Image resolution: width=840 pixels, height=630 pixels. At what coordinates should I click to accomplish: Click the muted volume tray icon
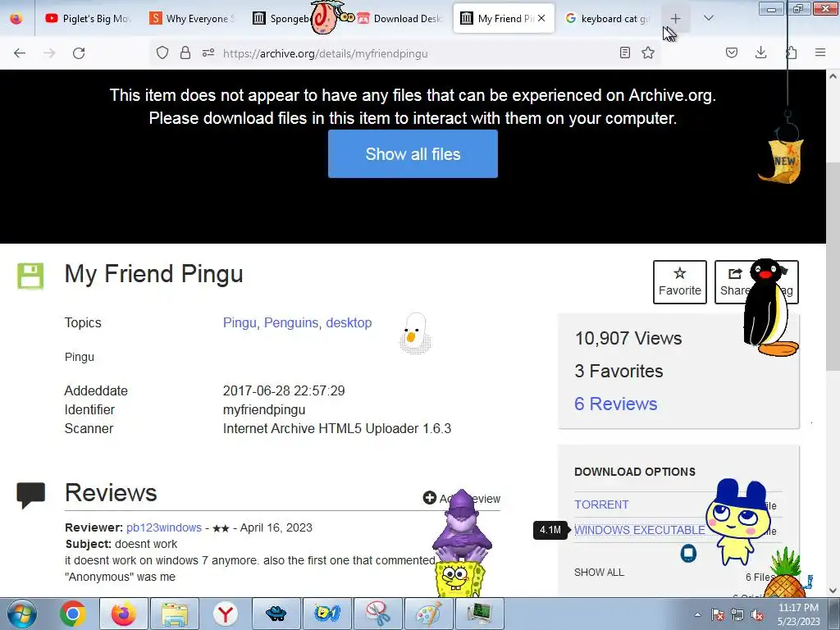coord(757,614)
